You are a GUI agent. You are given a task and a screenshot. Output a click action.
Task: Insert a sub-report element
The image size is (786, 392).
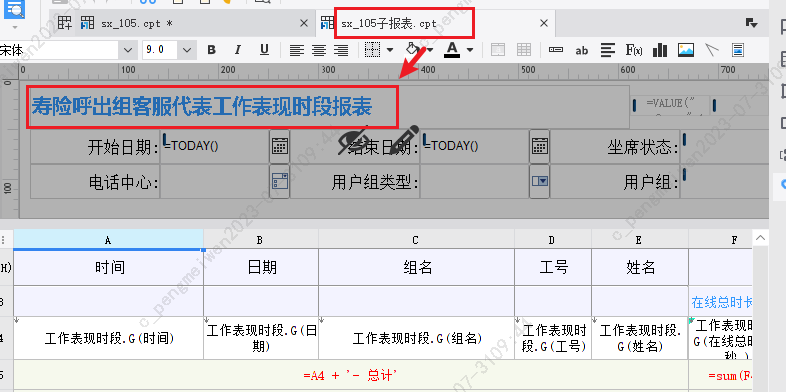click(738, 50)
